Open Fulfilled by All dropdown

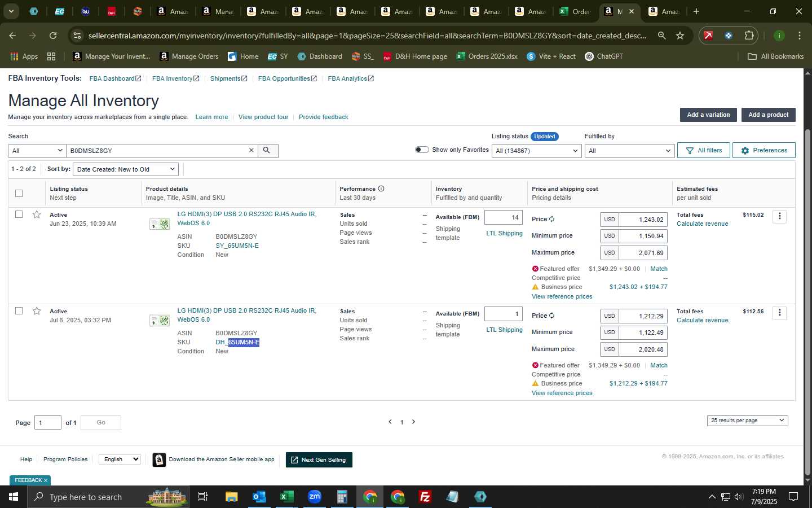click(x=629, y=151)
